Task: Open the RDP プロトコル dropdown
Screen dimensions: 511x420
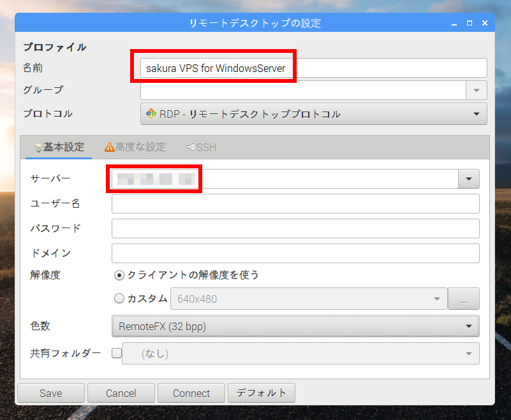Action: pyautogui.click(x=313, y=114)
